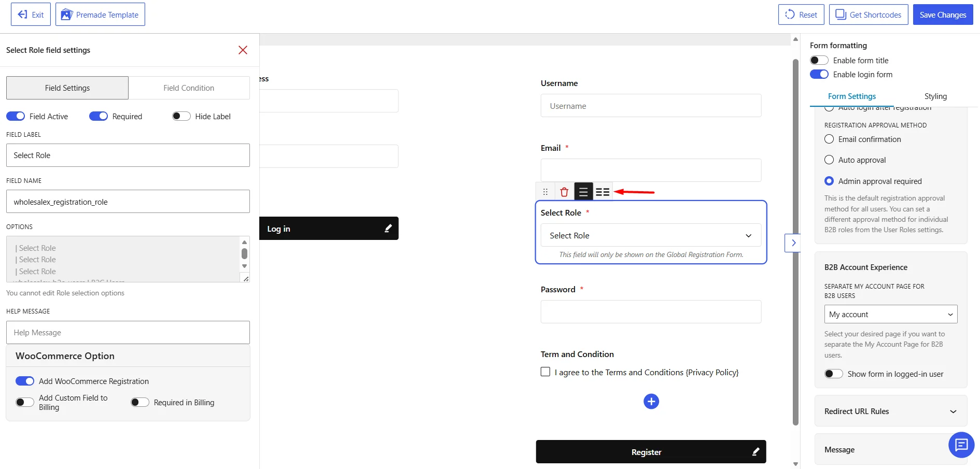
Task: Click 'You cannot edit Role selection options' text
Action: pyautogui.click(x=65, y=293)
